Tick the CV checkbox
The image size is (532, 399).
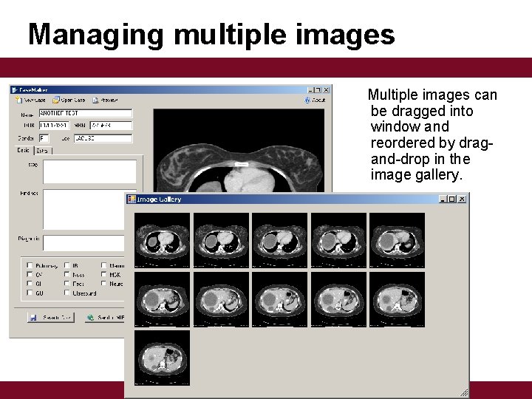(30, 274)
